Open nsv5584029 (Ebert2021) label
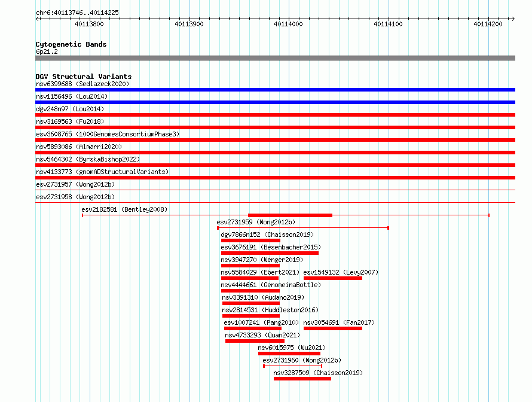Image resolution: width=532 pixels, height=402 pixels. tap(260, 272)
